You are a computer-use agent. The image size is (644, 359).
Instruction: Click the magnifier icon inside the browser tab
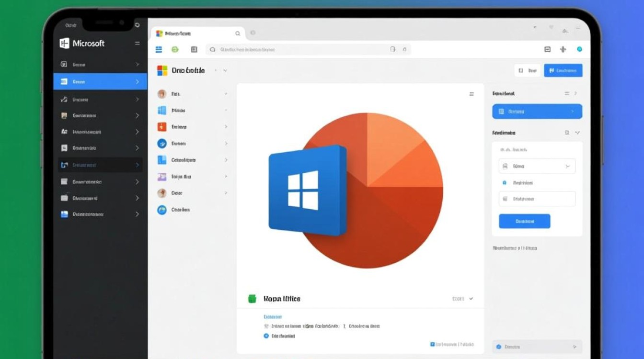tap(238, 34)
